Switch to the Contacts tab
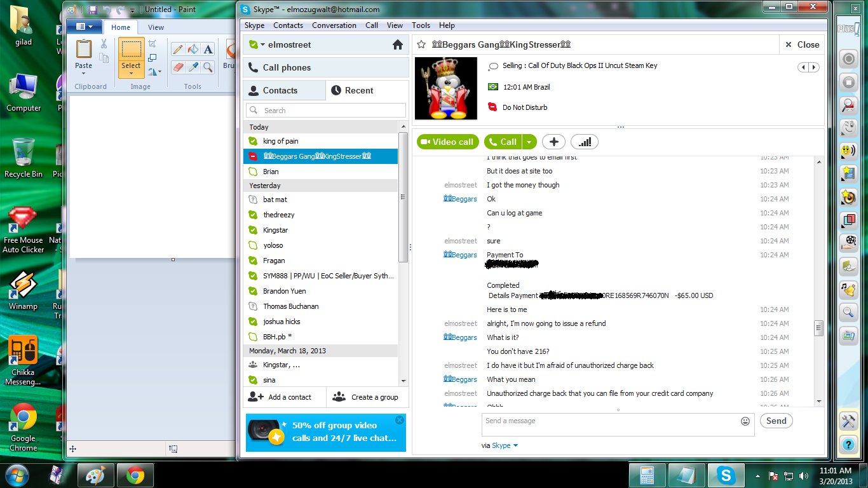 (284, 90)
